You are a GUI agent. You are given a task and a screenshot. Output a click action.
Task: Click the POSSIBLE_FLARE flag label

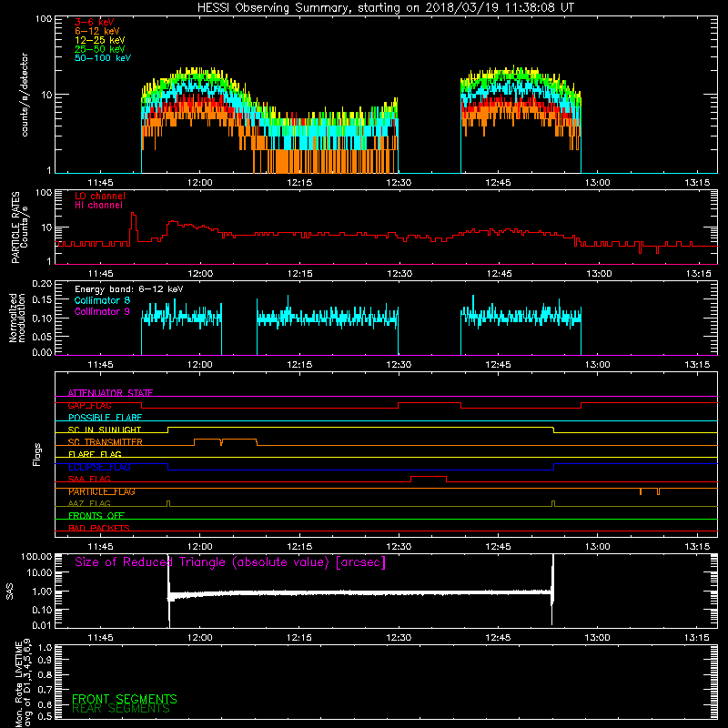tap(105, 418)
